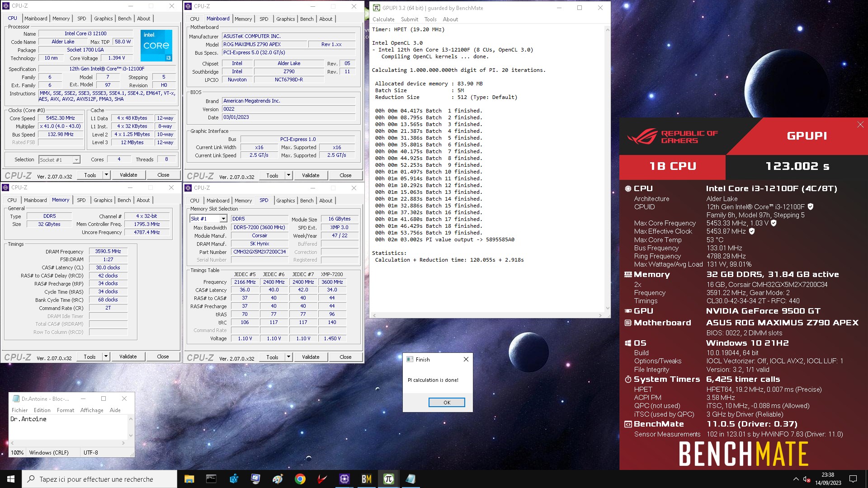868x488 pixels.
Task: Open the Command Prompt taskbar icon
Action: tap(211, 479)
